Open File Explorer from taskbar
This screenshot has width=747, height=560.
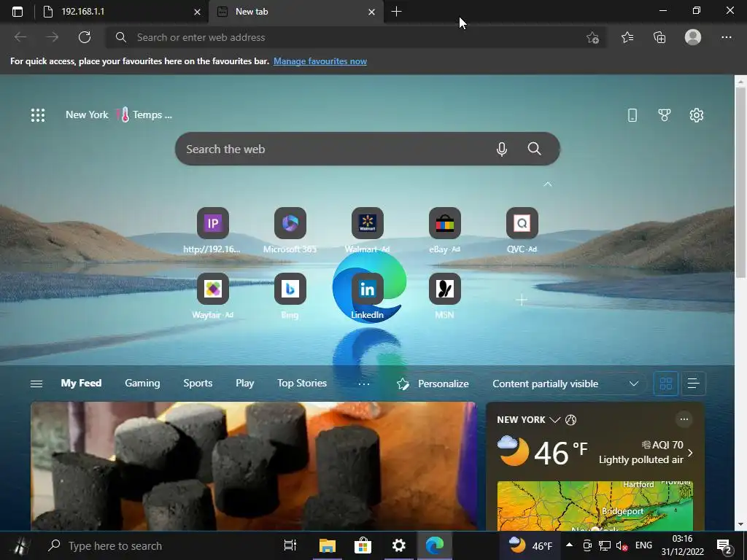click(x=328, y=545)
